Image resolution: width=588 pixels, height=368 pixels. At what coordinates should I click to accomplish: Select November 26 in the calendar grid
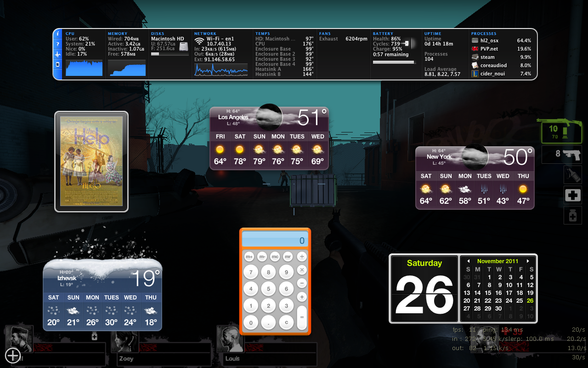(x=530, y=300)
